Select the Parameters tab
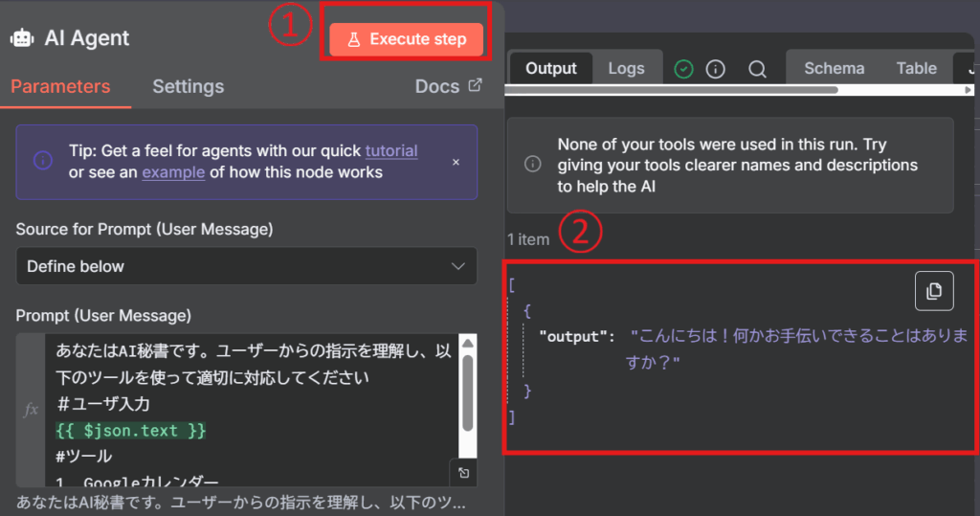 coord(60,86)
